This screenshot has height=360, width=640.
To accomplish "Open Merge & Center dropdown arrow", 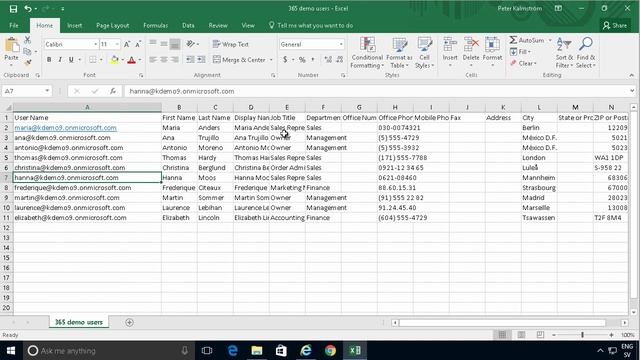I will [x=271, y=60].
